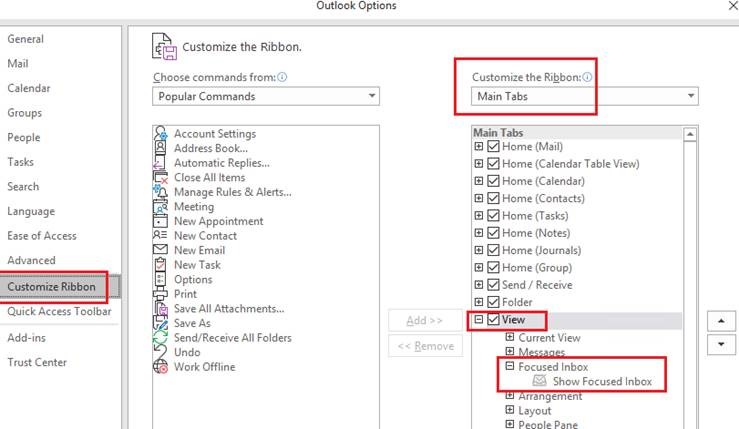The height and width of the screenshot is (429, 739).
Task: Click the Close All Items icon
Action: 160,178
